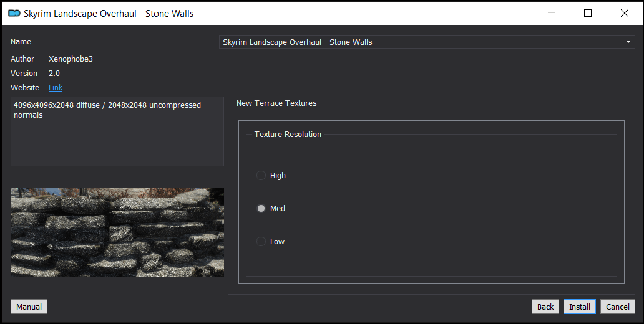Click Install to install the mod
This screenshot has width=644, height=324.
point(580,307)
